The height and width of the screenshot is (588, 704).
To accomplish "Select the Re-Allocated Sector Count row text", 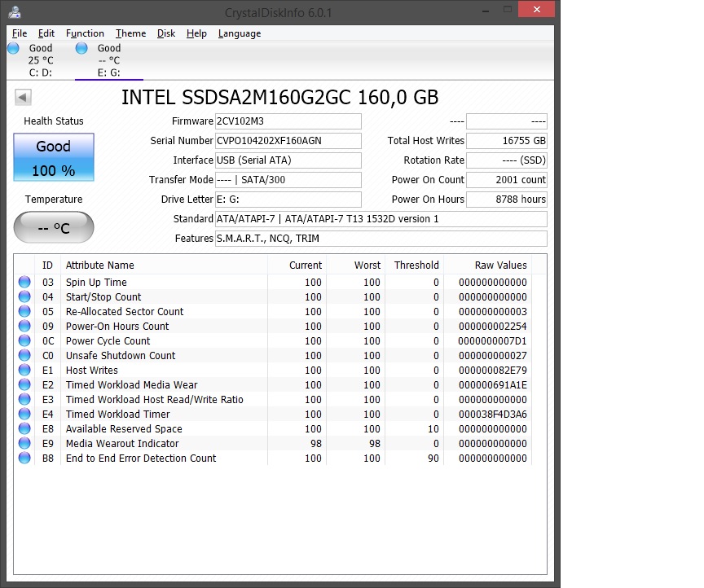I will 125,311.
